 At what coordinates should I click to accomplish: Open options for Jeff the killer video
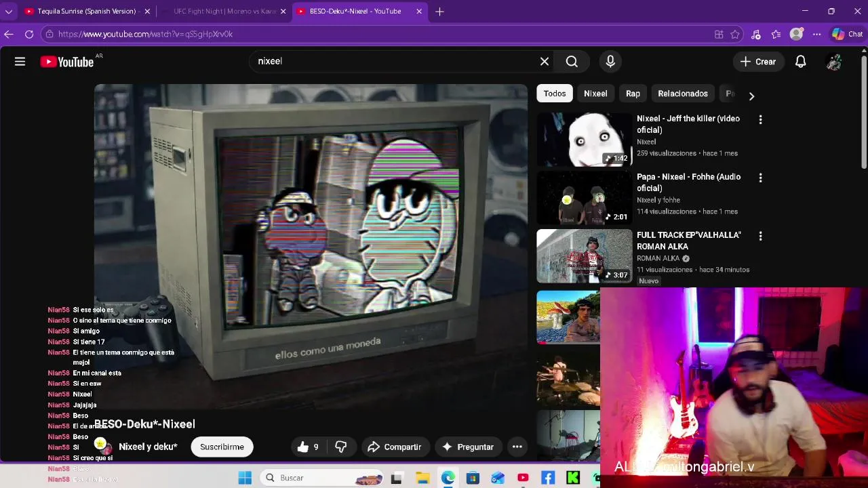[760, 120]
